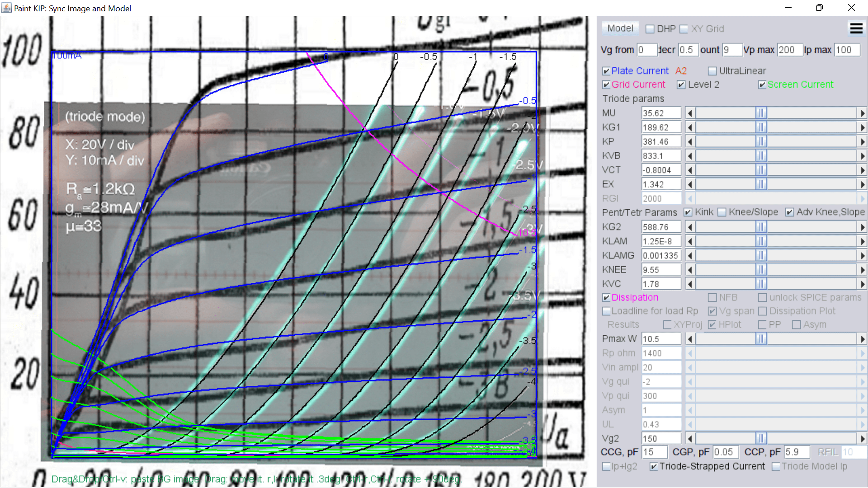The height and width of the screenshot is (488, 868).
Task: Check the Ip+Ig2 checkbox
Action: click(606, 466)
